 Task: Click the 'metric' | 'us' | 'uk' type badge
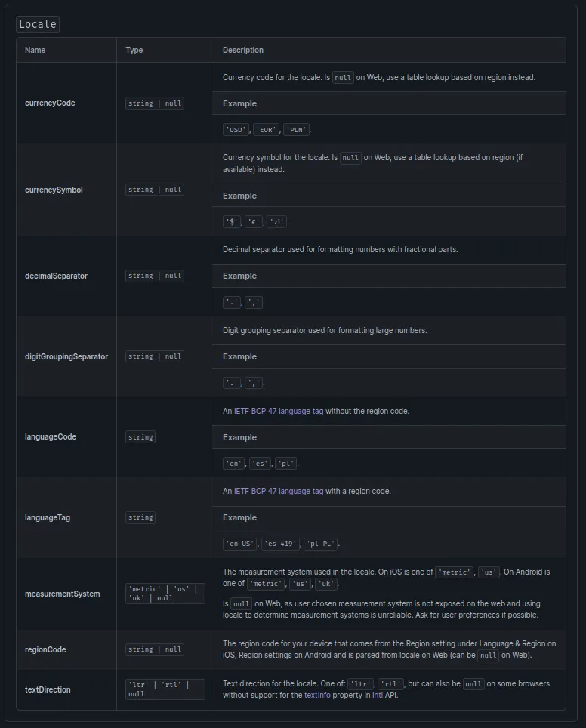point(165,594)
